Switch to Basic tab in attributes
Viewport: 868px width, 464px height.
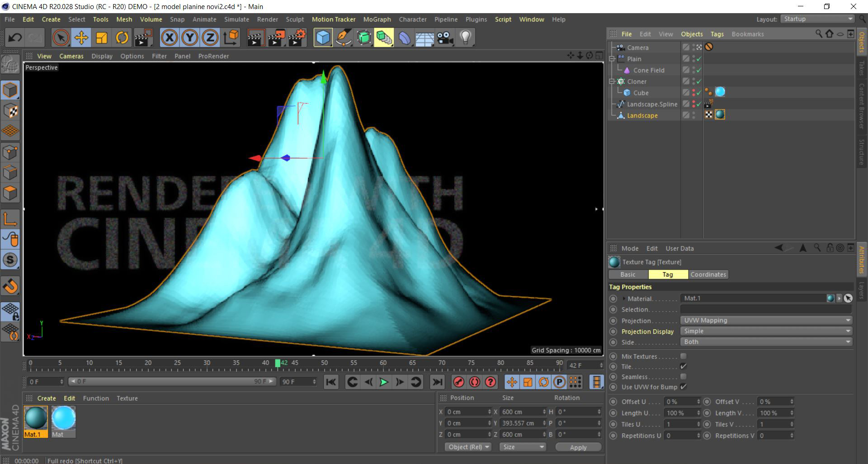click(x=628, y=275)
